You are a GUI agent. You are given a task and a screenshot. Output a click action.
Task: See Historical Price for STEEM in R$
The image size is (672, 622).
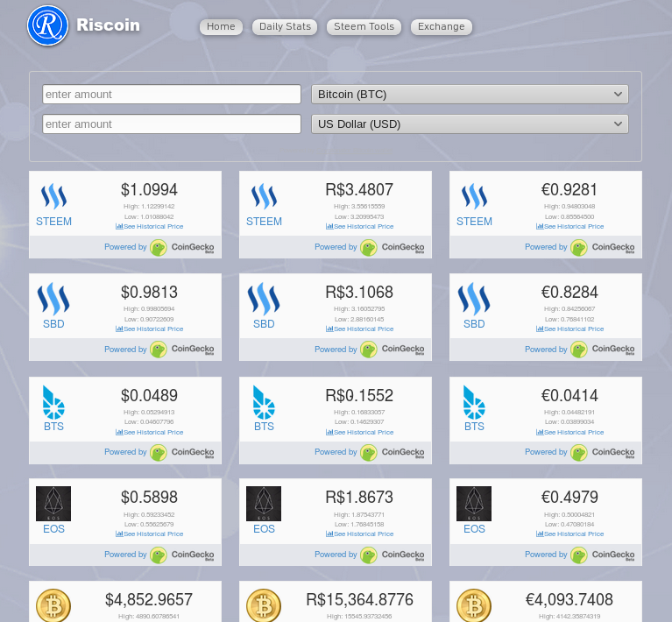click(x=359, y=226)
